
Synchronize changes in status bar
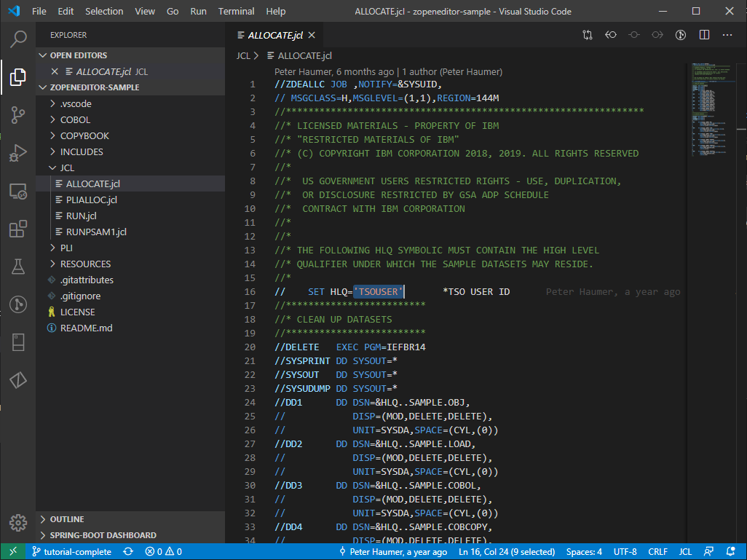(x=128, y=551)
